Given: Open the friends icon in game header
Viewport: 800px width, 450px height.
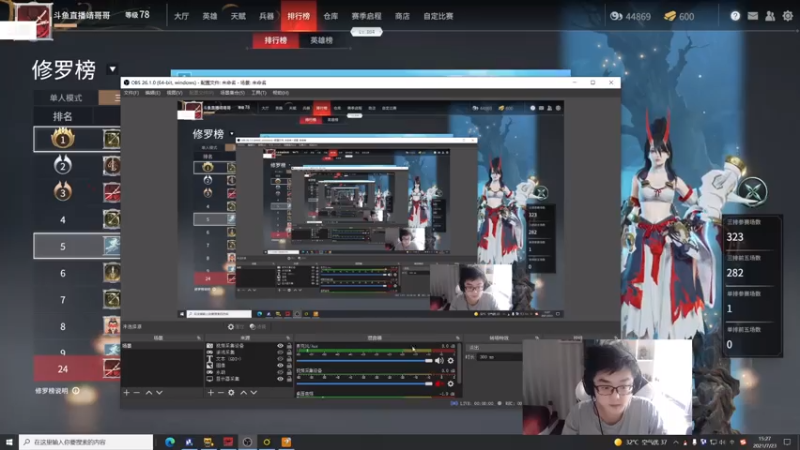Looking at the screenshot, I should (x=770, y=16).
